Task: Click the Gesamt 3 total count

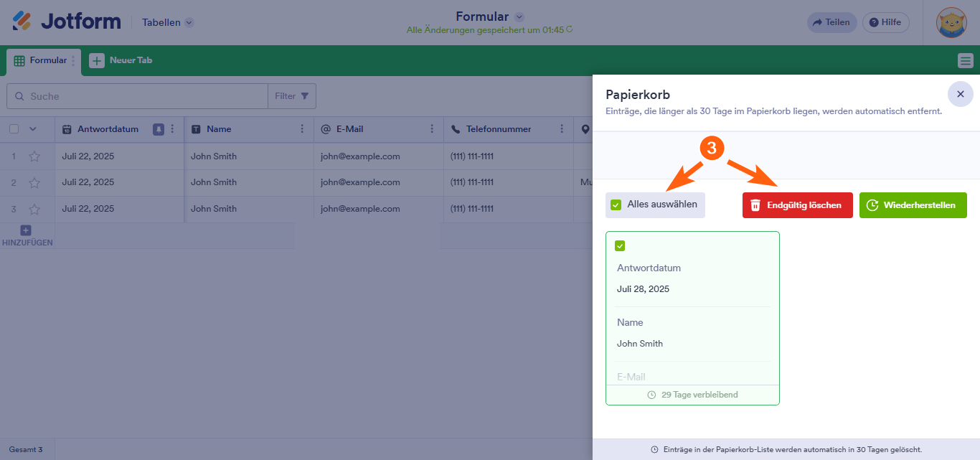Action: coord(26,449)
